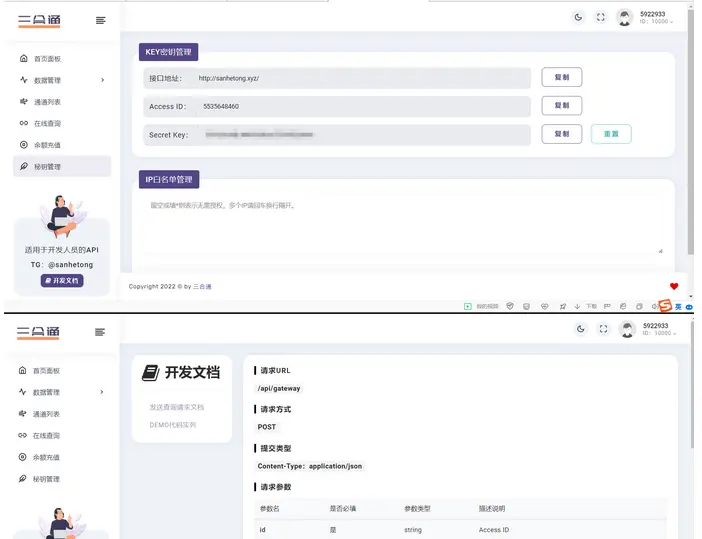Screen dimensions: 702x539
Task: Select the POST request method text
Action: tap(267, 427)
